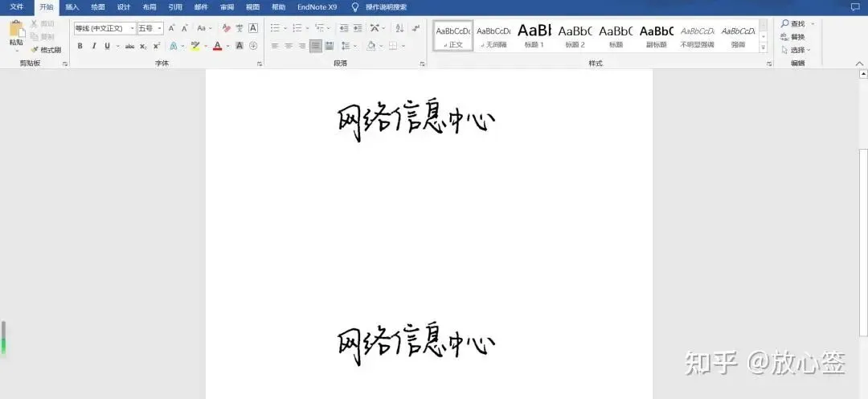Apply the 标题 2 style

pos(575,36)
